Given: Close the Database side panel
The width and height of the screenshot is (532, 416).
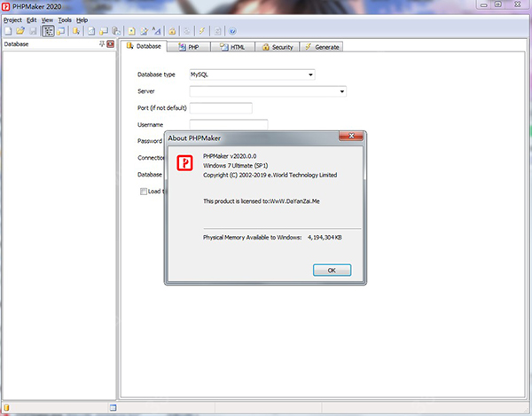Looking at the screenshot, I should (x=110, y=43).
